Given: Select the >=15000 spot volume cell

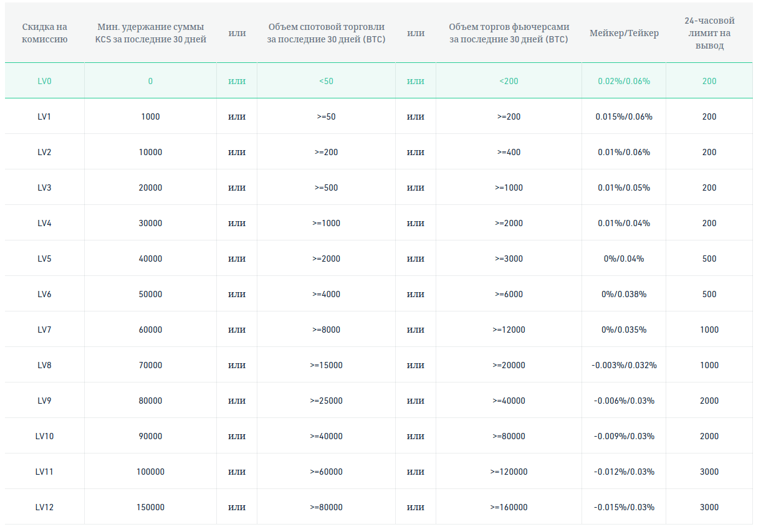Looking at the screenshot, I should point(326,365).
